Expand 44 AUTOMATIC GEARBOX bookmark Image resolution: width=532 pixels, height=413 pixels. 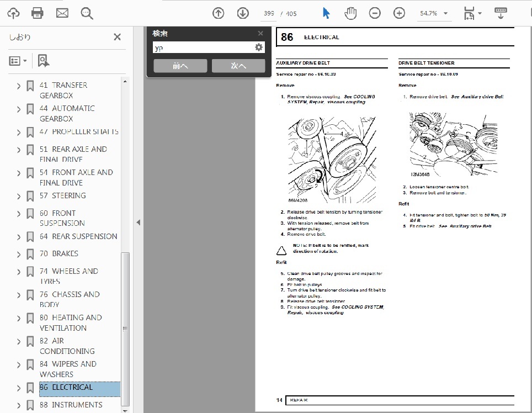[x=19, y=109]
